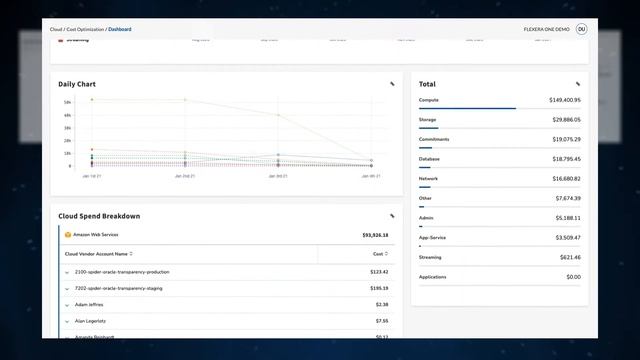Screen dimensions: 640x360
Task: Open the Dashboard breadcrumb link
Action: [120, 29]
